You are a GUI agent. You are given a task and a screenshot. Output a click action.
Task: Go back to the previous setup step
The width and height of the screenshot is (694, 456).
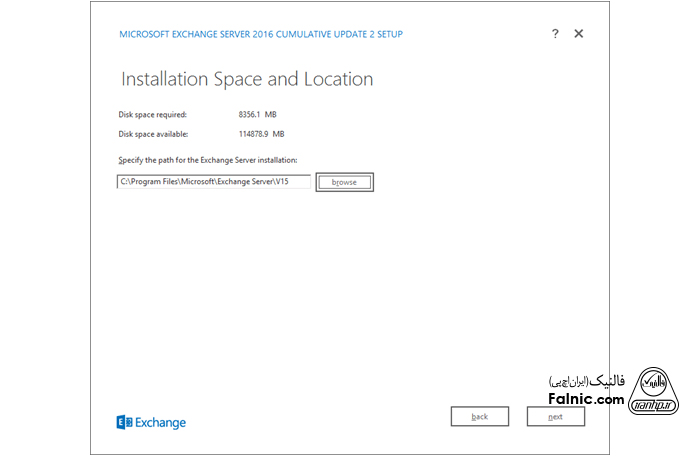pyautogui.click(x=479, y=416)
